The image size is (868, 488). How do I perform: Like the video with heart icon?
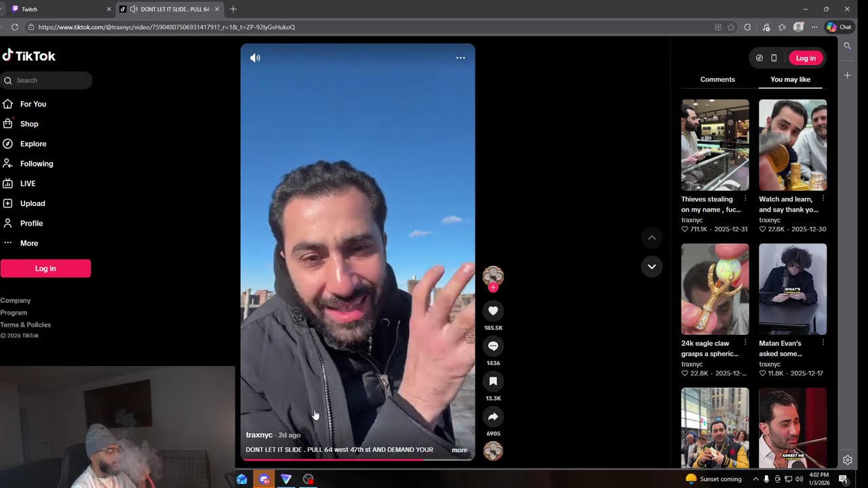coord(493,311)
